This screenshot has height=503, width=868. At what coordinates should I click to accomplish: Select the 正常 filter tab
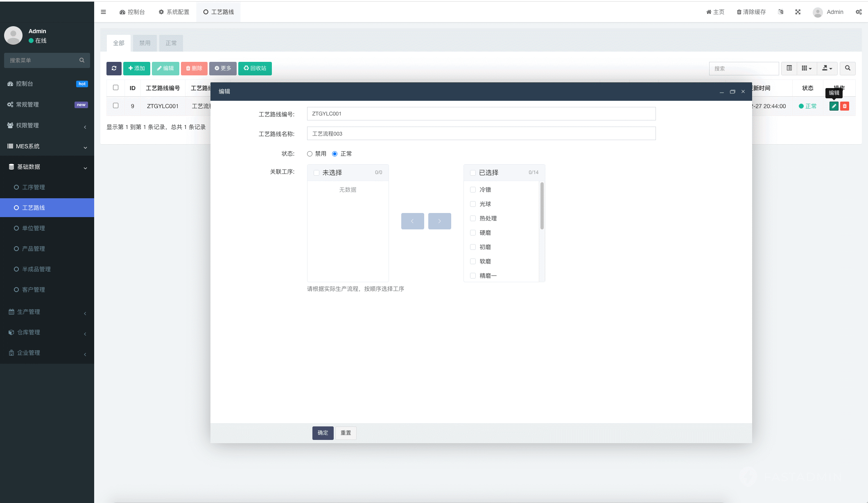pyautogui.click(x=171, y=43)
